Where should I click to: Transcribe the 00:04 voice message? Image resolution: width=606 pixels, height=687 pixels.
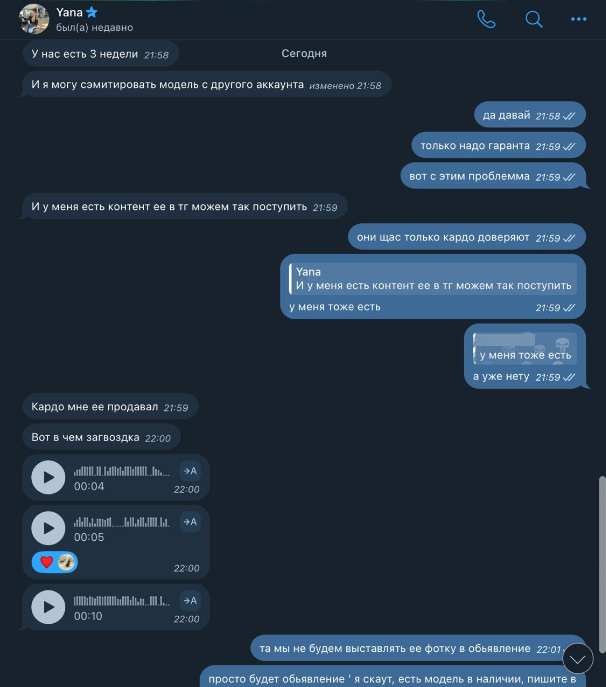coord(190,471)
